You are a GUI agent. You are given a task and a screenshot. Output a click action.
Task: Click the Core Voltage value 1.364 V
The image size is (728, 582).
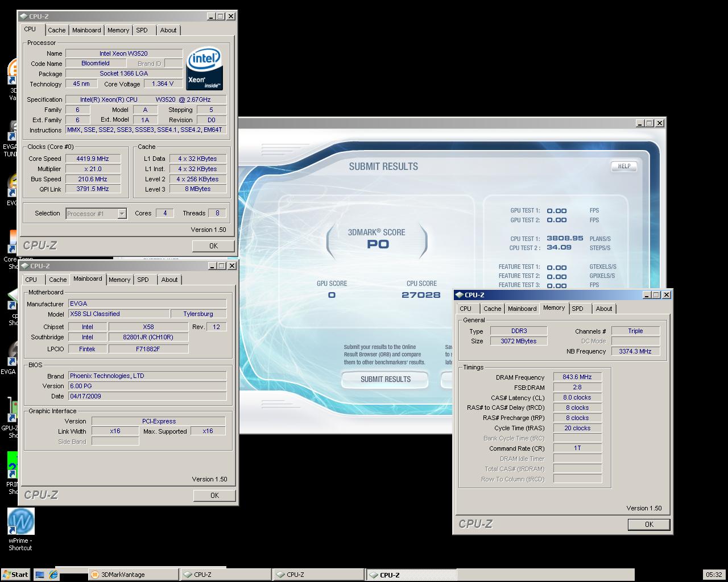coord(163,84)
